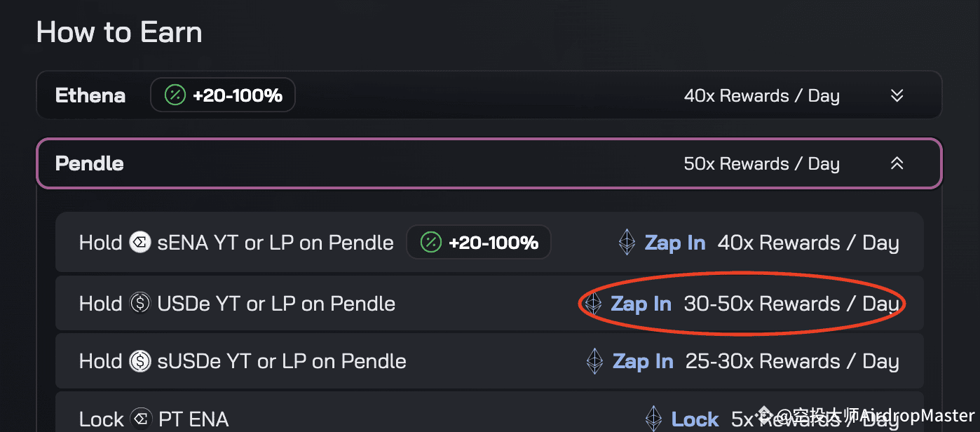Click Ethereum icon beside USDe Zap In
Screen dimensions: 980x432
point(593,304)
